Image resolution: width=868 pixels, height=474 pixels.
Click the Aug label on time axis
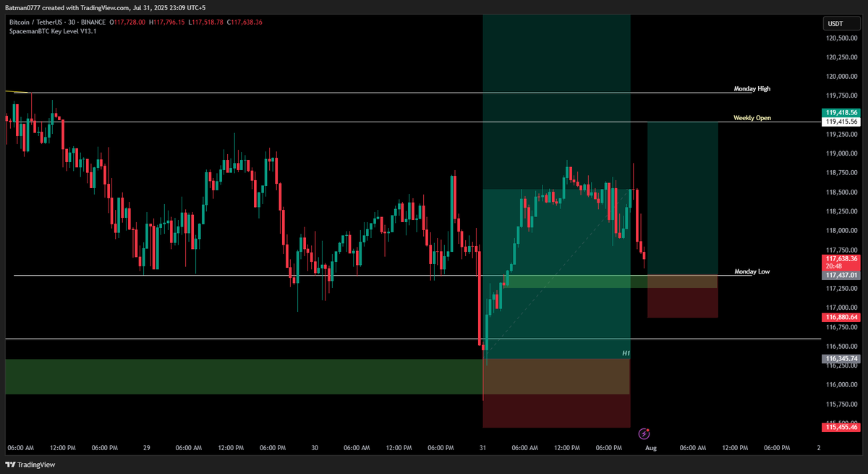pyautogui.click(x=650, y=448)
